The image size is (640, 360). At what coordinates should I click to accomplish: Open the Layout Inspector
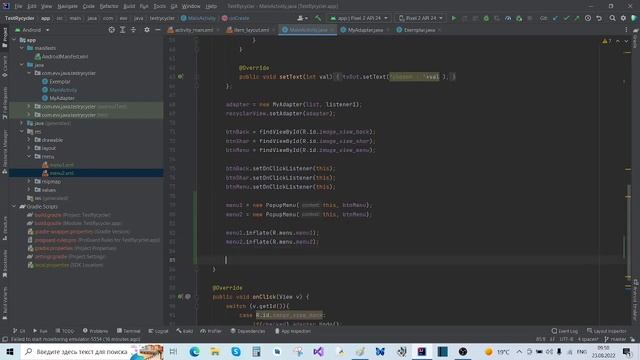pos(607,331)
